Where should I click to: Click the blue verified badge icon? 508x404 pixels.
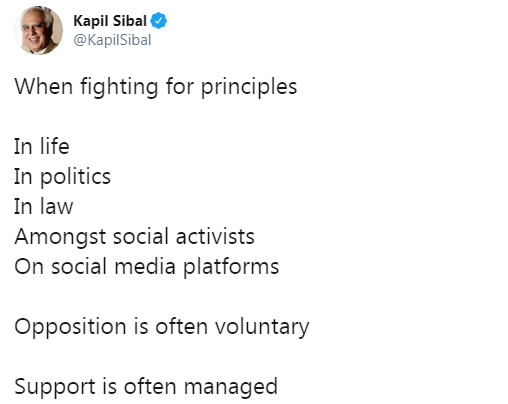(x=158, y=21)
